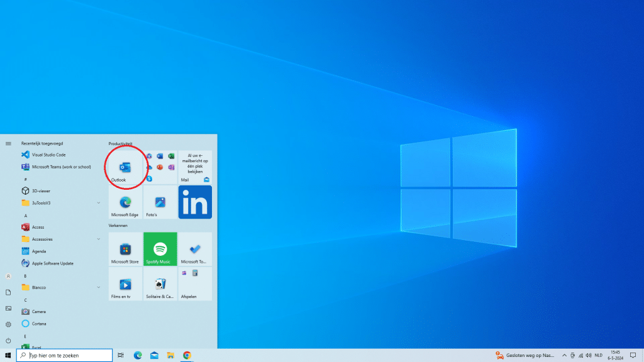Open Outlook from the circled tile
This screenshot has height=362, width=644.
coord(125,166)
